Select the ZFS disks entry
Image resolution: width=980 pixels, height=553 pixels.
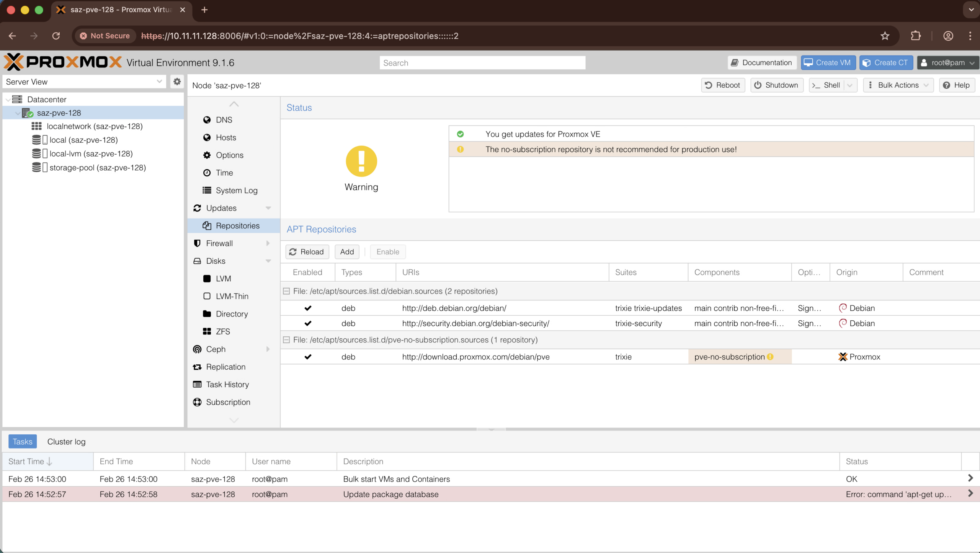click(x=222, y=331)
